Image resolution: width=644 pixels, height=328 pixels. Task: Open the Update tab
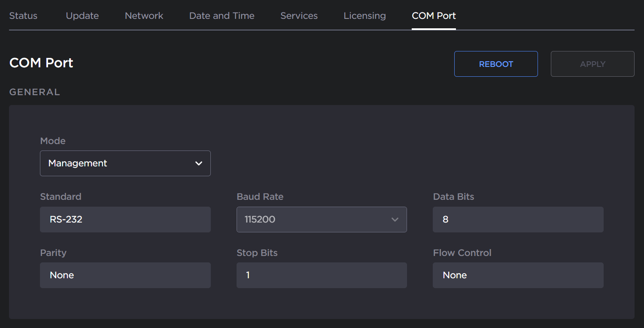82,15
